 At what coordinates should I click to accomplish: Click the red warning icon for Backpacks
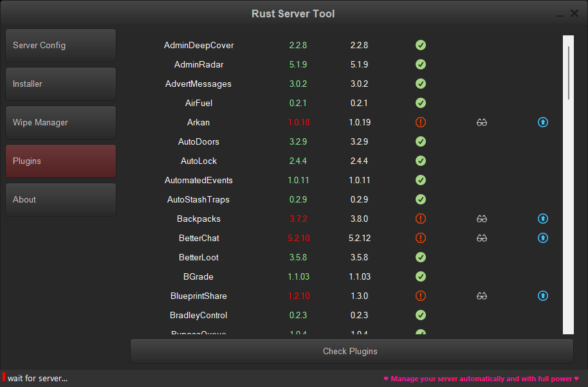421,219
